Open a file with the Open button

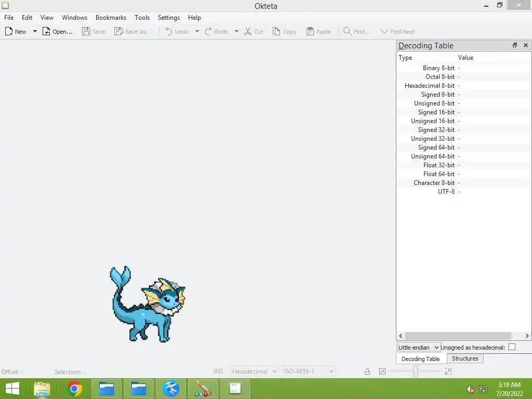pos(57,32)
